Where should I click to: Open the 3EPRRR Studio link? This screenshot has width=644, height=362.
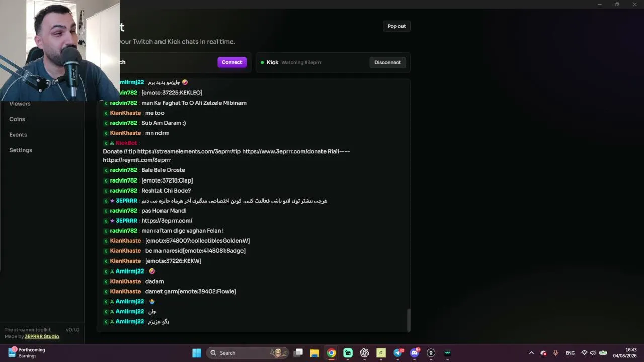pos(42,337)
